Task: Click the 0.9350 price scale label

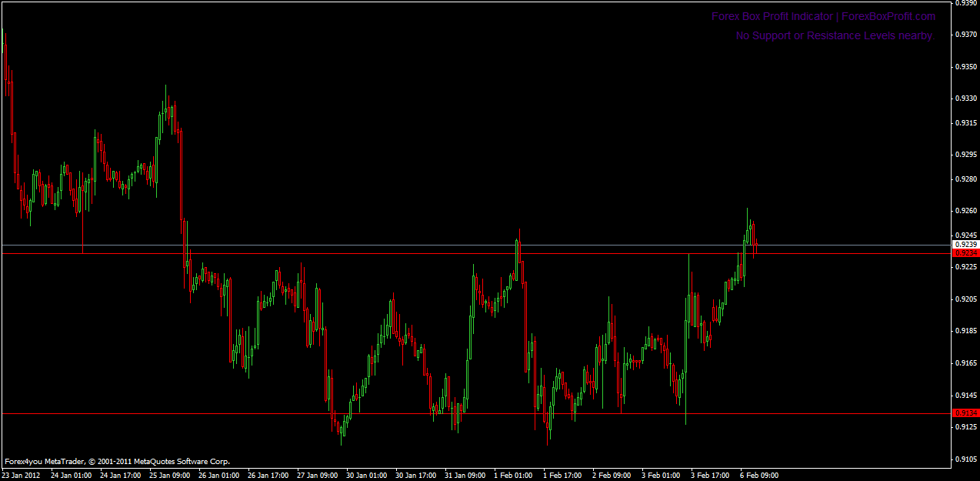Action: [x=966, y=67]
